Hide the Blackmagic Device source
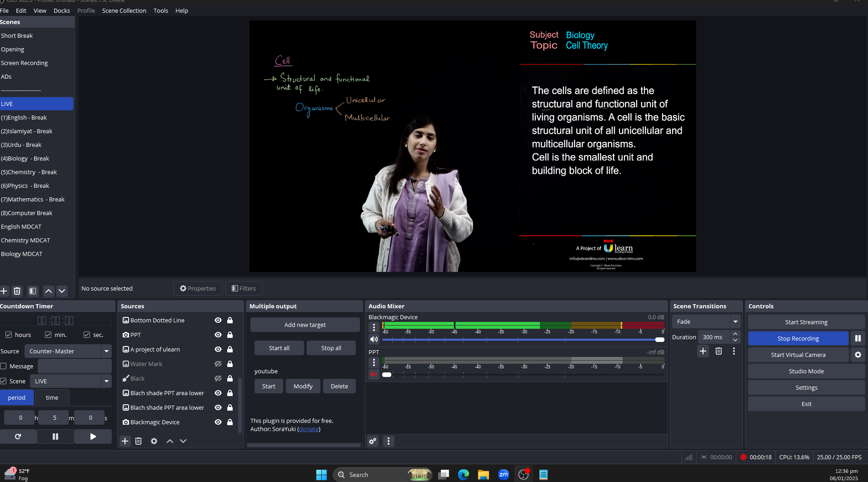 tap(218, 422)
